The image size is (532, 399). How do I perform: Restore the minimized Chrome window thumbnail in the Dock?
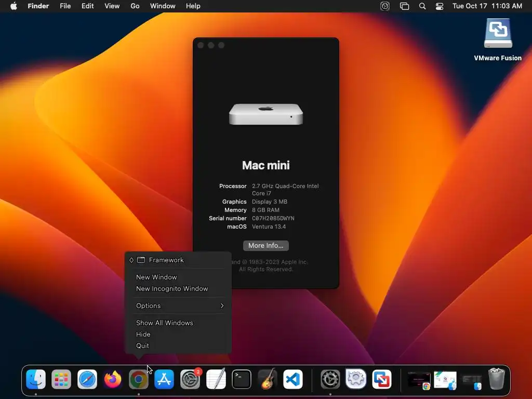pyautogui.click(x=419, y=380)
